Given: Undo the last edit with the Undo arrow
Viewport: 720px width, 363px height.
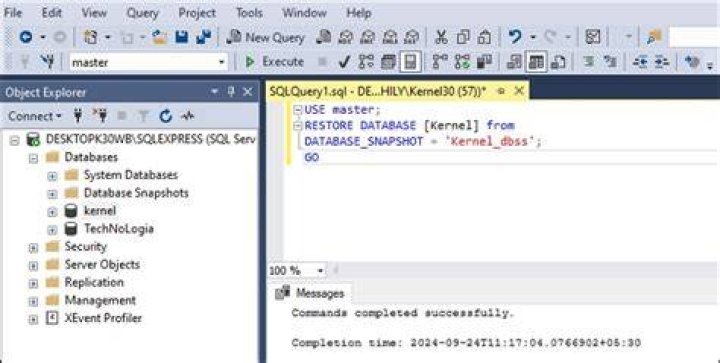Looking at the screenshot, I should [515, 37].
